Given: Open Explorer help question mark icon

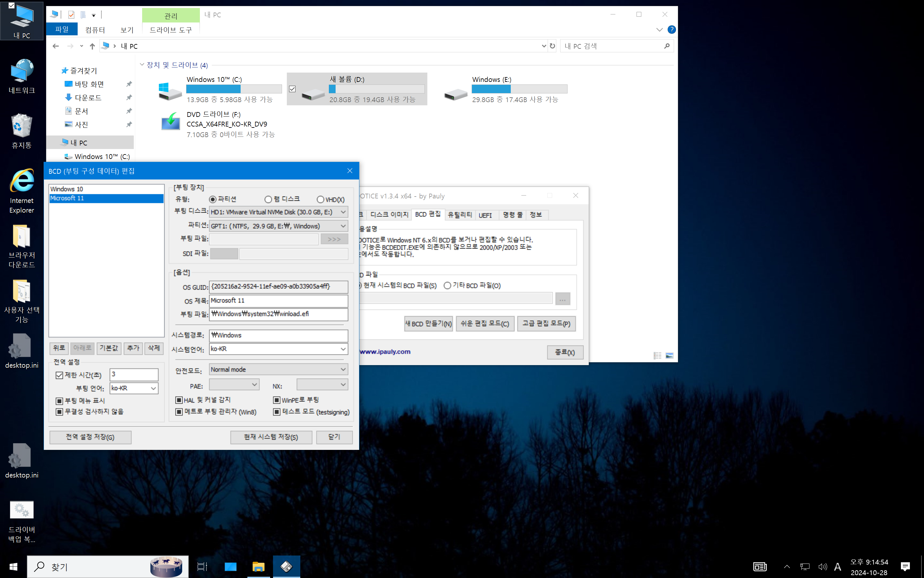Looking at the screenshot, I should click(x=672, y=30).
